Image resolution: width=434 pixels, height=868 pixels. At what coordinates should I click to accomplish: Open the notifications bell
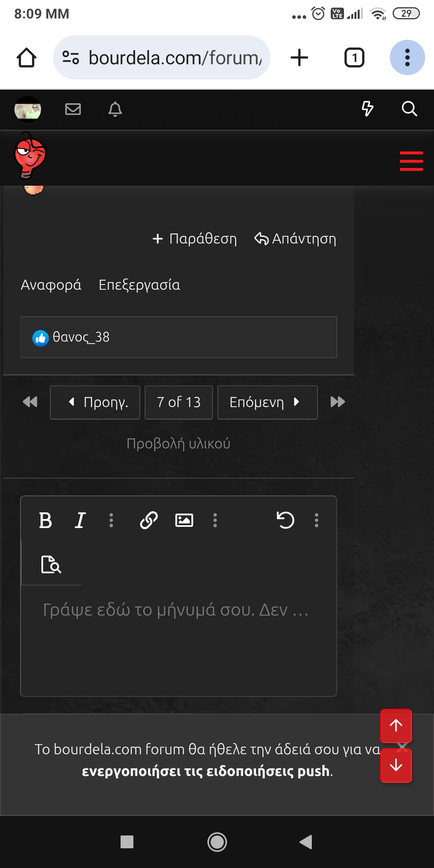pyautogui.click(x=115, y=109)
